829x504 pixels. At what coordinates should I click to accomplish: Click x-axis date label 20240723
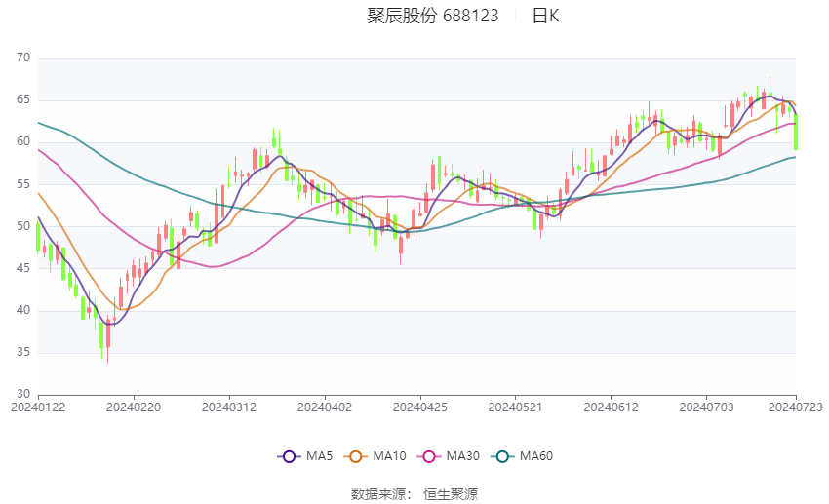pos(796,407)
